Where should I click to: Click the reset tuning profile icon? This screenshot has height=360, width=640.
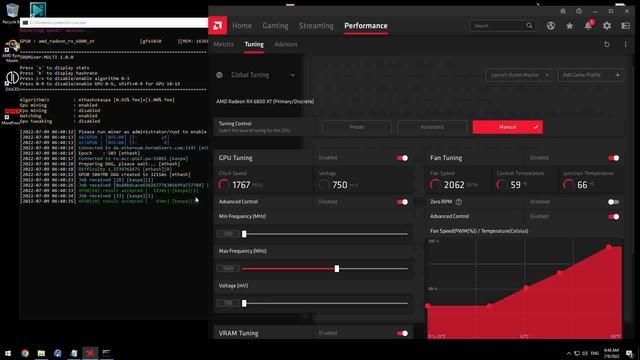(607, 44)
